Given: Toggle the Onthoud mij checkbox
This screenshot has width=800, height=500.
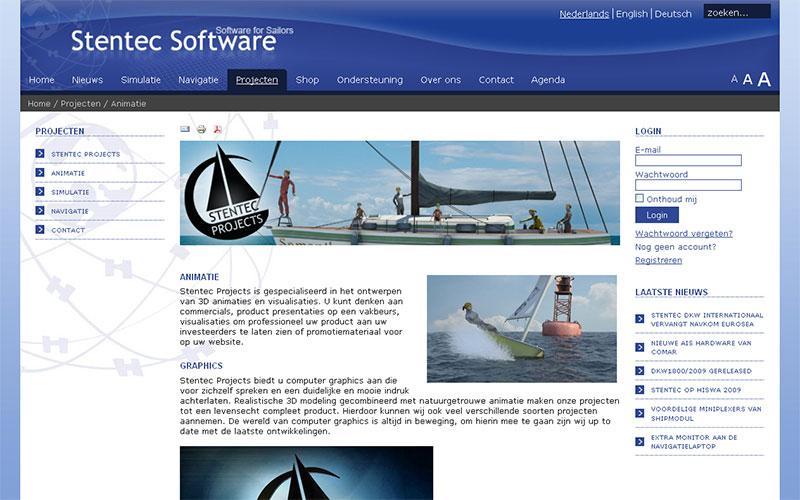Looking at the screenshot, I should tap(640, 198).
